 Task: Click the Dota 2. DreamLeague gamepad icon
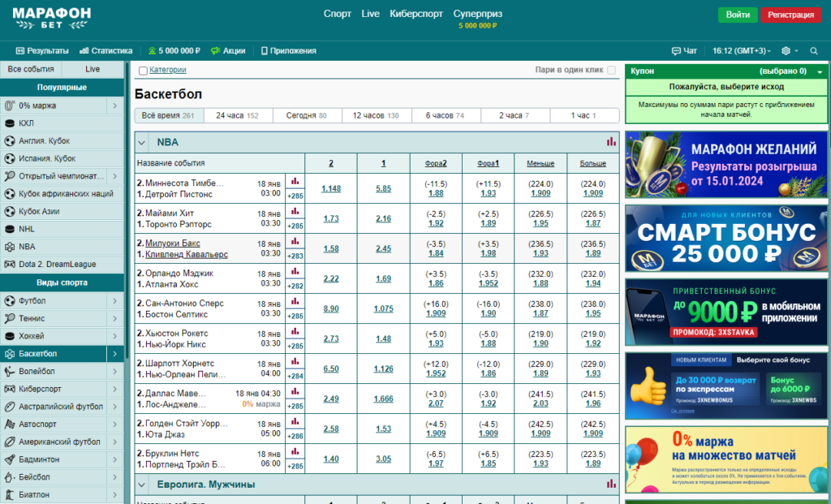10,264
